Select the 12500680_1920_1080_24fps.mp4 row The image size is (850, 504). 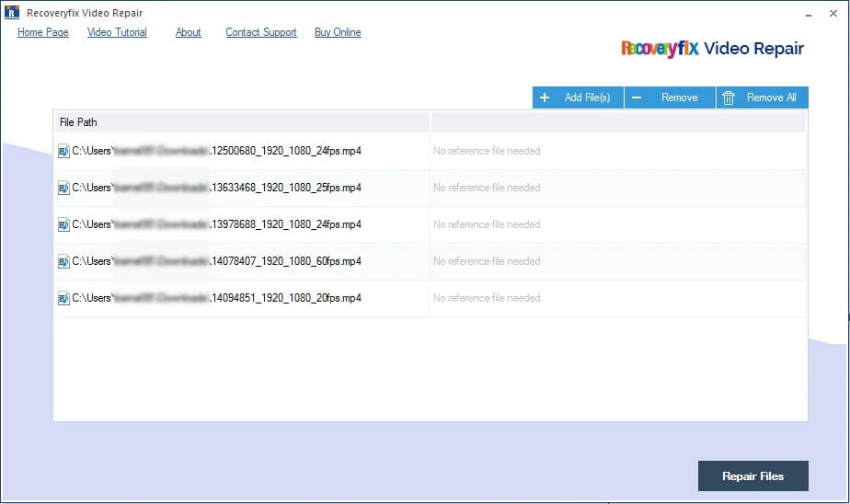pyautogui.click(x=431, y=151)
